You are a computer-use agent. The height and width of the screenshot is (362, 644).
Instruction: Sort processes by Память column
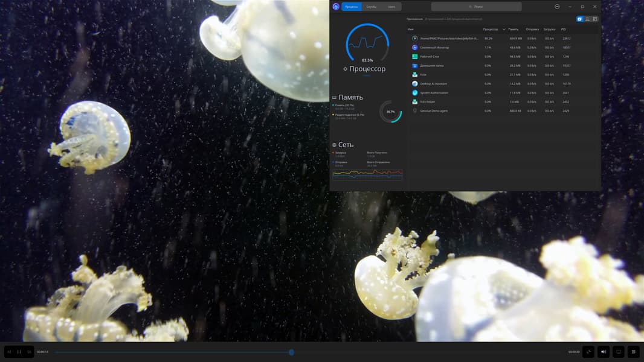[x=513, y=29]
